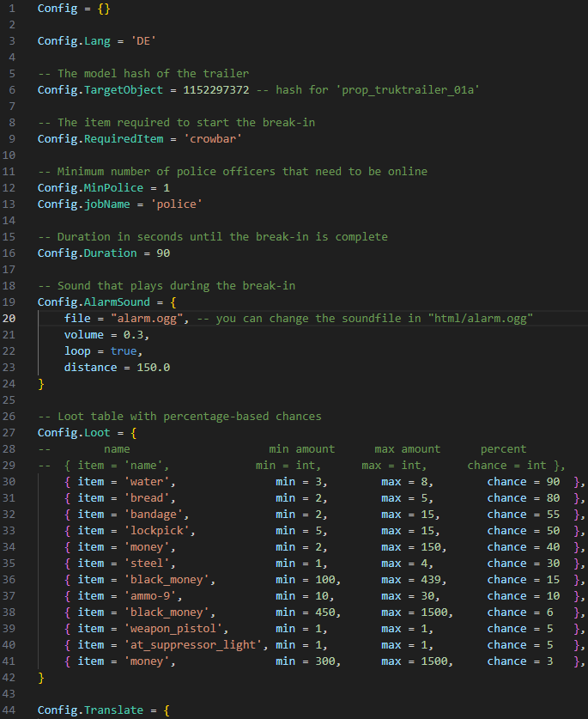Viewport: 588px width, 719px height.
Task: Click line number 44 in the gutter
Action: tap(9, 710)
